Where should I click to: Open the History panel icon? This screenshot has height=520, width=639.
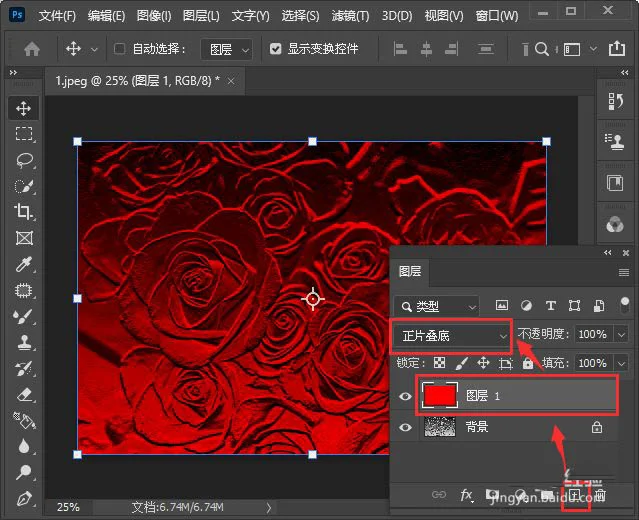click(615, 101)
